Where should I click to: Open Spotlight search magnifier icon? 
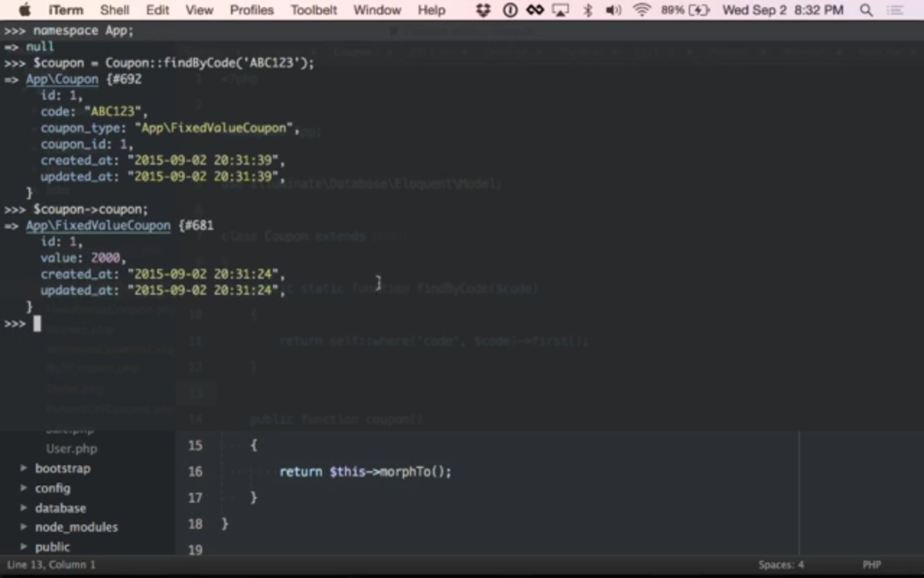tap(866, 10)
